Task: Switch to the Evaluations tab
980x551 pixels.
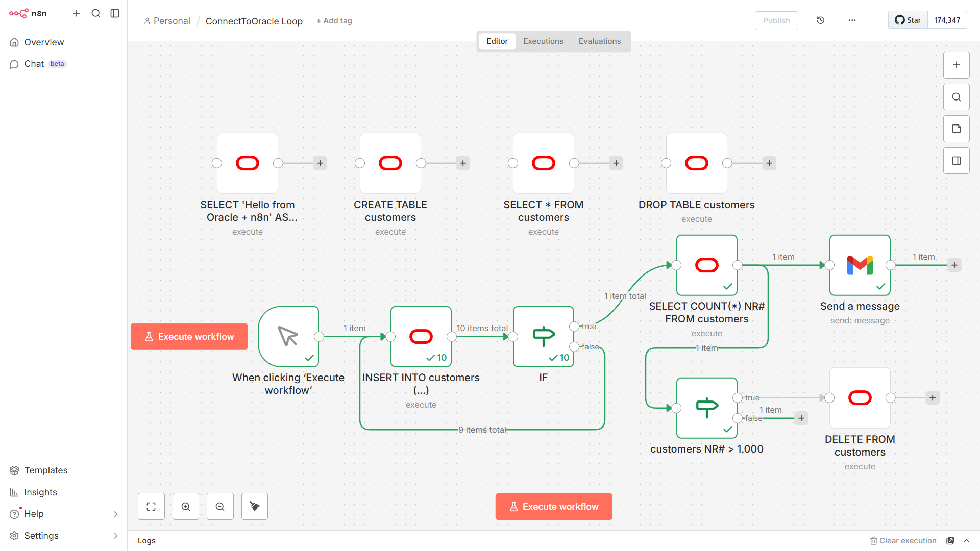Action: tap(599, 41)
